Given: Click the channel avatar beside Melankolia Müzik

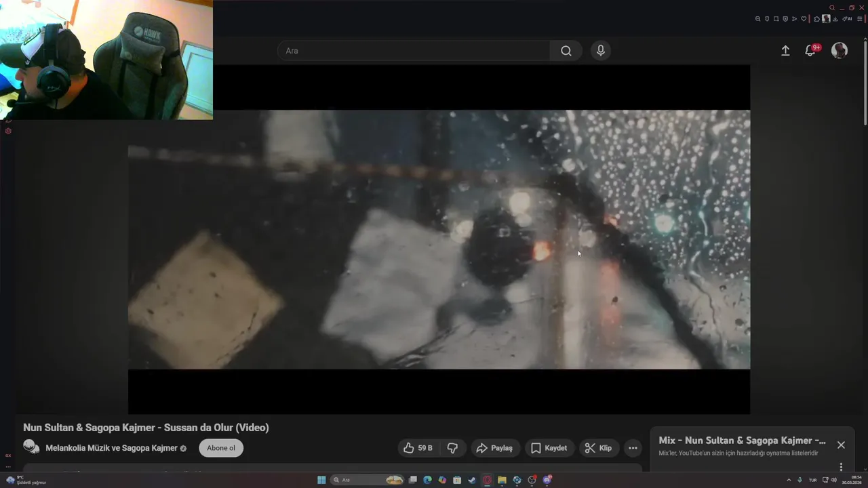Looking at the screenshot, I should pyautogui.click(x=31, y=447).
